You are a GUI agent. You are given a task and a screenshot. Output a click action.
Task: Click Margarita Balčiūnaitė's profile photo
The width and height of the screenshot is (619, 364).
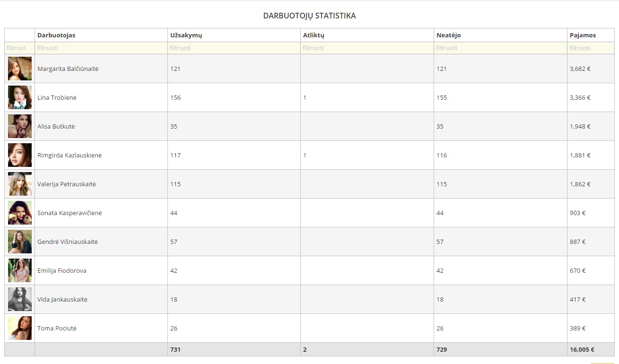tap(20, 69)
